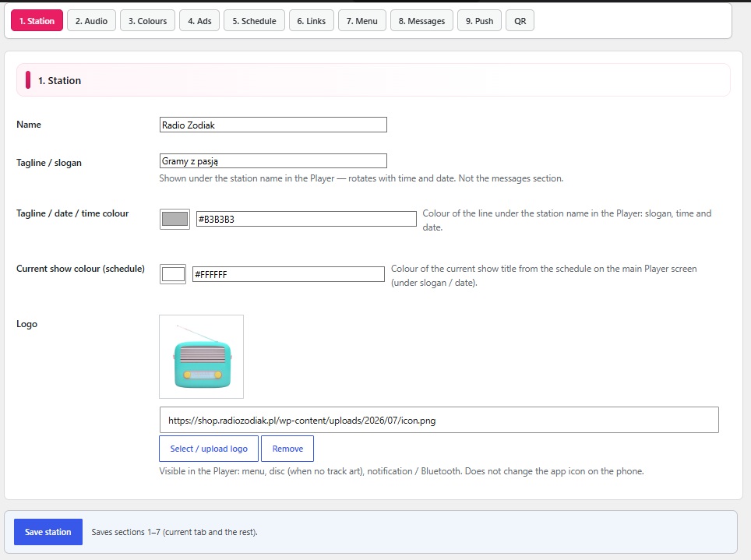
Task: Open the 3. Colours tab
Action: tap(147, 21)
